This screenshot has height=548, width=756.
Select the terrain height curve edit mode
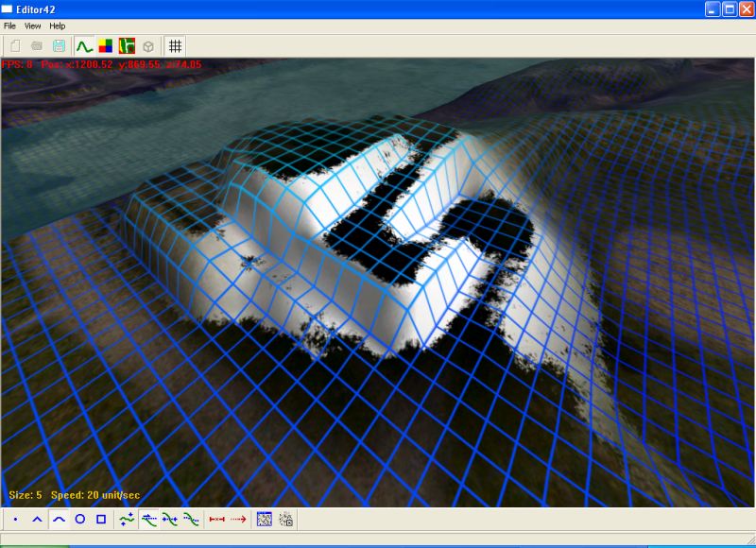84,45
